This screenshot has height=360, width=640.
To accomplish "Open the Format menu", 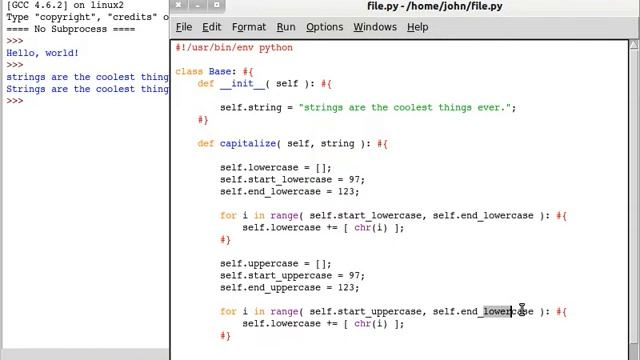I will [x=249, y=27].
